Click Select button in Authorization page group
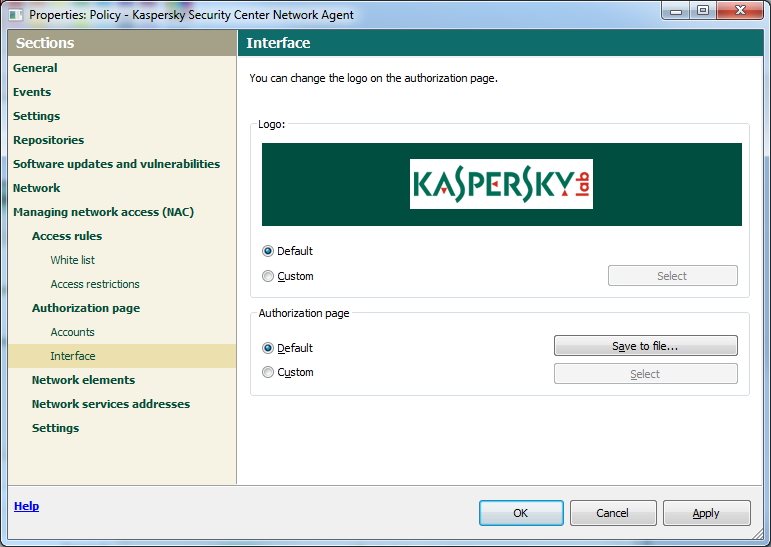The image size is (771, 547). click(x=646, y=374)
